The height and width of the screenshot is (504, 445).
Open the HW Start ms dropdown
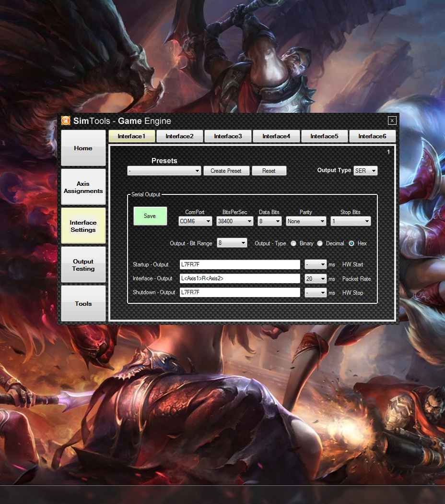[316, 264]
